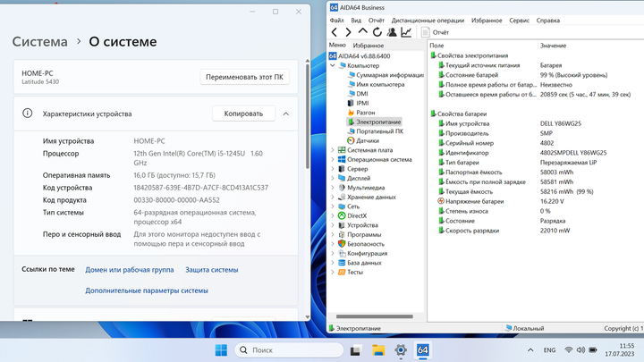Switch to Меню tab in AIDA64
Viewport: 644px width, 362px height.
click(x=337, y=46)
